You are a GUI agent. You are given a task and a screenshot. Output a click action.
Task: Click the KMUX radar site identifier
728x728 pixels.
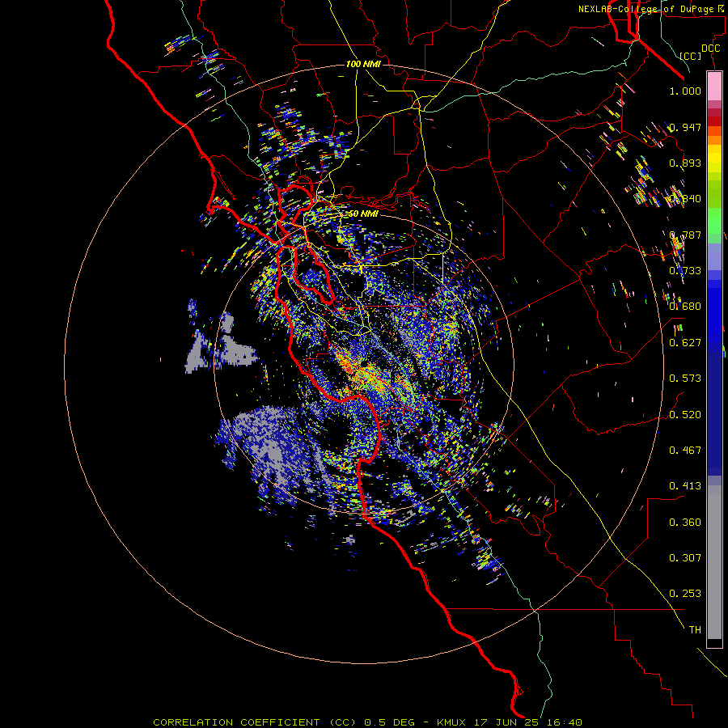[x=453, y=722]
